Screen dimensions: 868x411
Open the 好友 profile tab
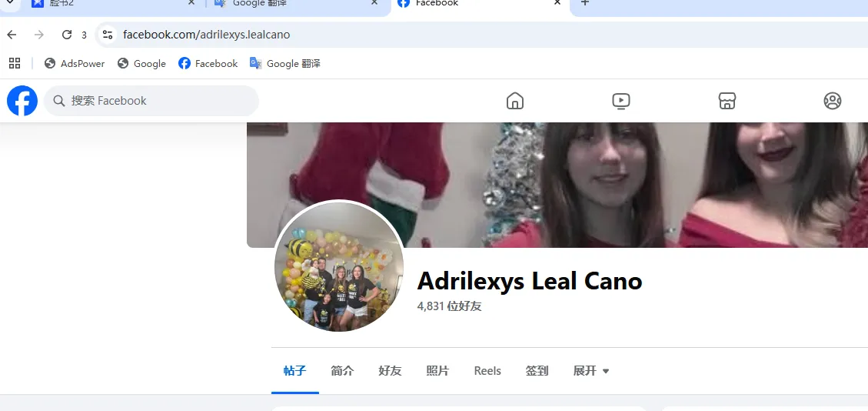[390, 370]
